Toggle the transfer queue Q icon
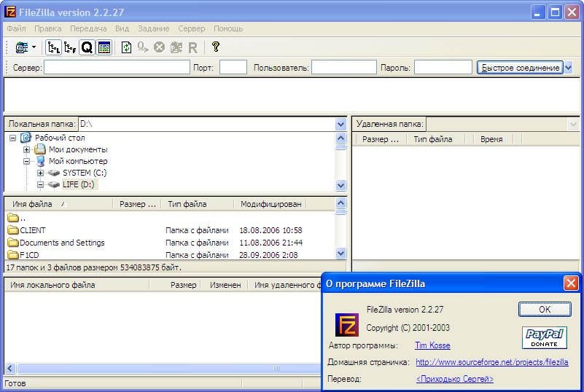The image size is (584, 392). click(87, 47)
